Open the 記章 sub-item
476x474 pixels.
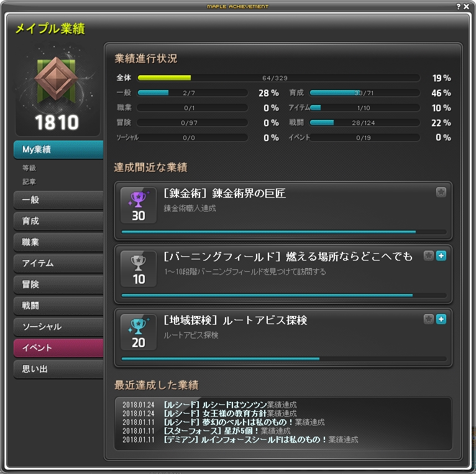[x=29, y=182]
